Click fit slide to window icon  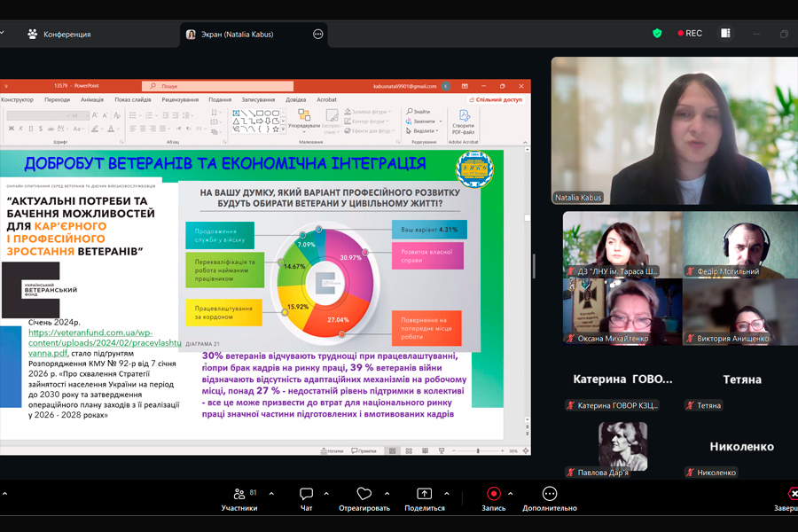(x=525, y=451)
